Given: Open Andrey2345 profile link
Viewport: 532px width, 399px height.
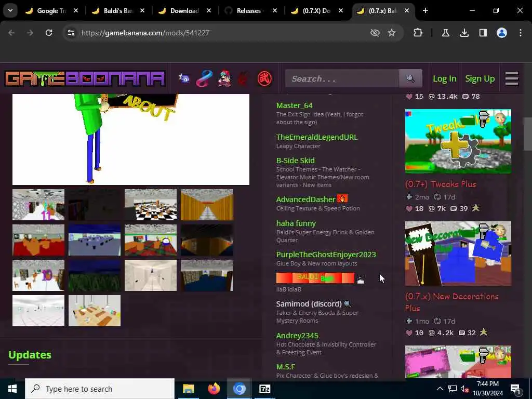Looking at the screenshot, I should coord(297,336).
